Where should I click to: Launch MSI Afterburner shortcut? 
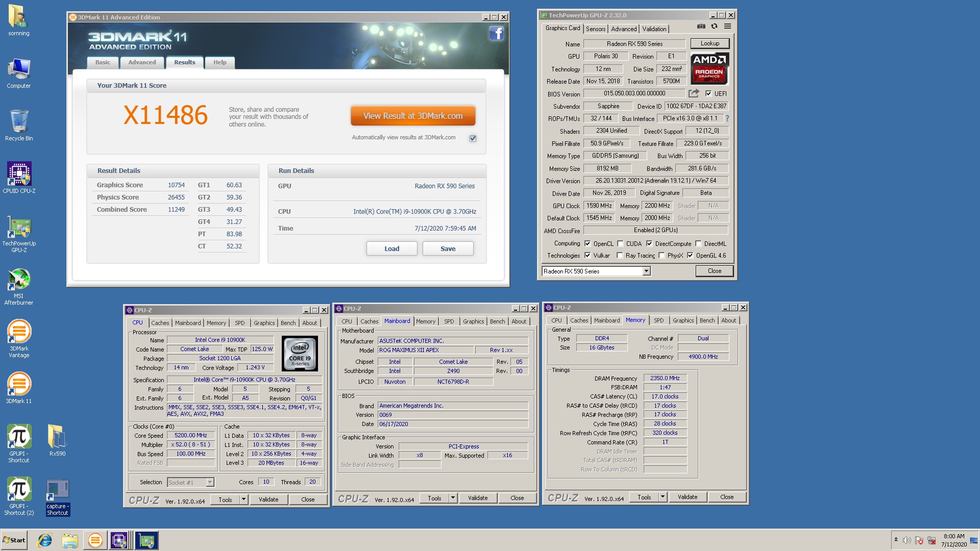click(x=19, y=287)
